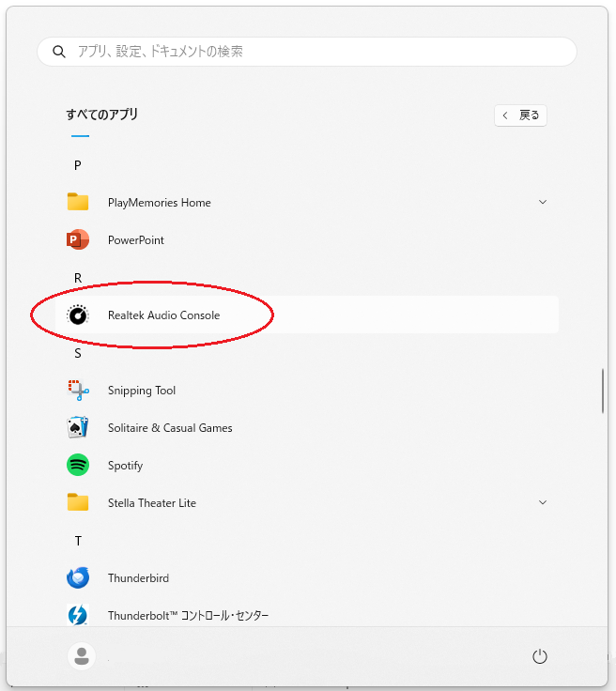Viewport: 616px width, 691px height.
Task: Expand the PlayMemories Home folder chevron
Action: (x=543, y=202)
